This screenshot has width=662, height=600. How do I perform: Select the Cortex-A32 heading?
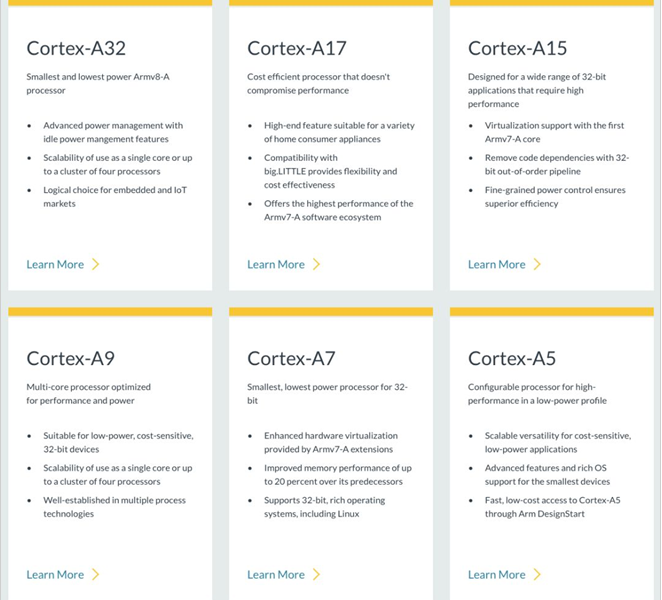point(76,48)
